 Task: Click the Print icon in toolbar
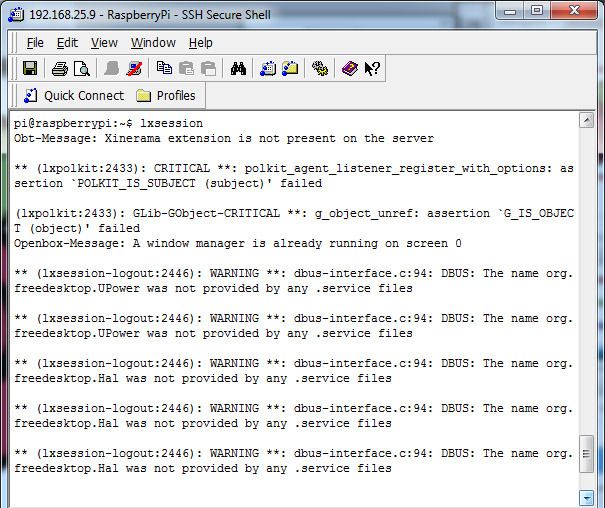[x=60, y=69]
